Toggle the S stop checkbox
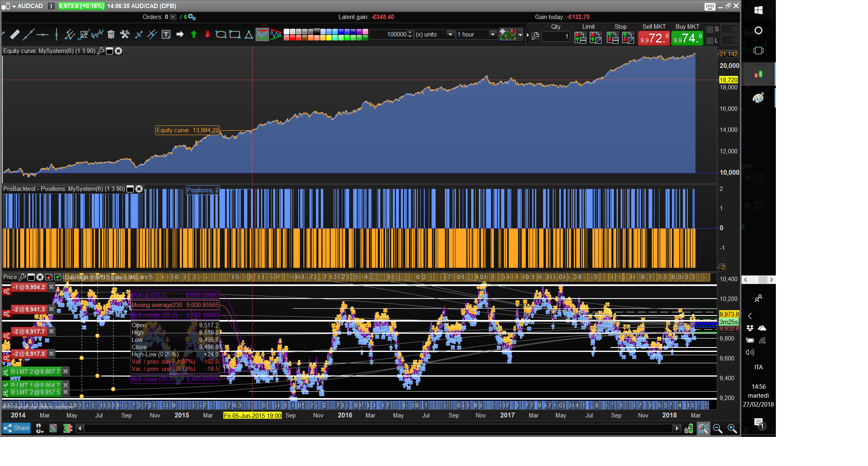 [x=710, y=30]
